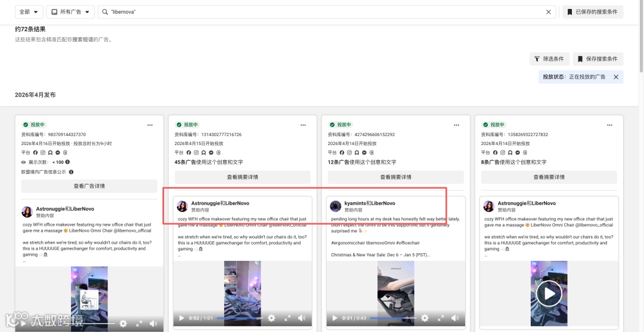Mute the 0:31 video with speaker icon
Viewport: 644px width, 332px height.
pos(454,318)
